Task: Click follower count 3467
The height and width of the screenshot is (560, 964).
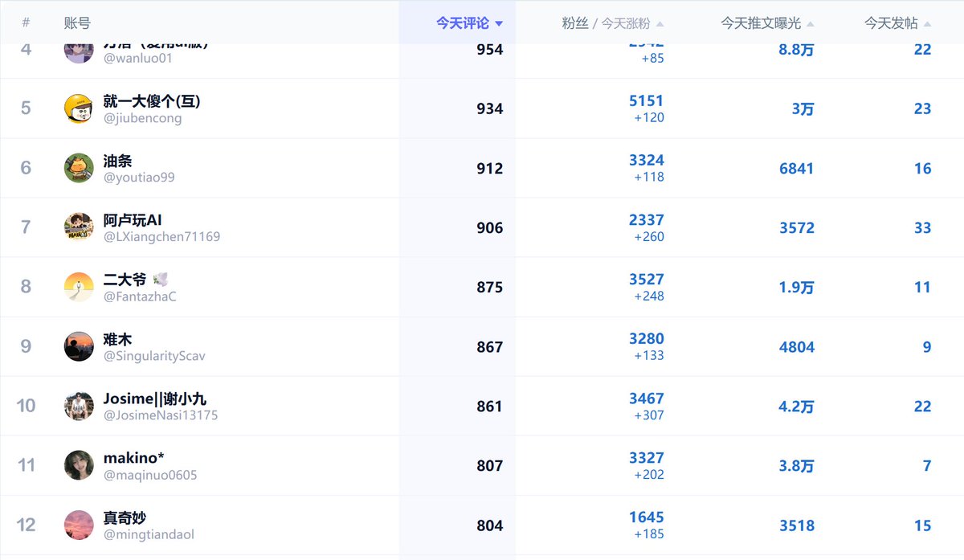Action: point(647,399)
